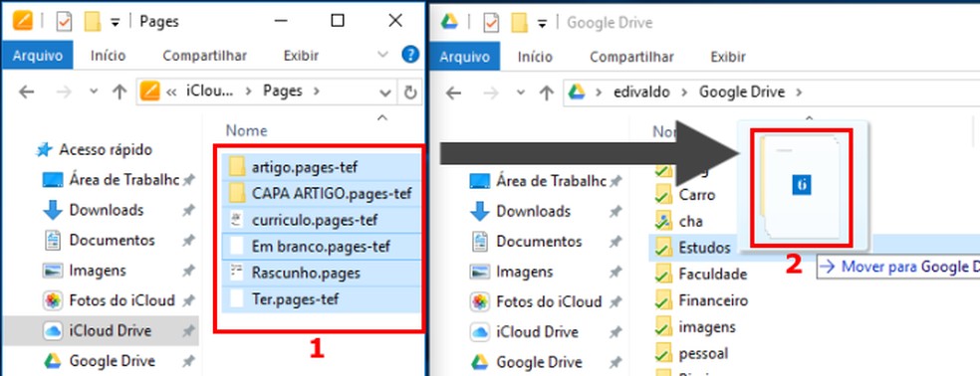Open Downloads in Pages sidebar

pyautogui.click(x=94, y=210)
